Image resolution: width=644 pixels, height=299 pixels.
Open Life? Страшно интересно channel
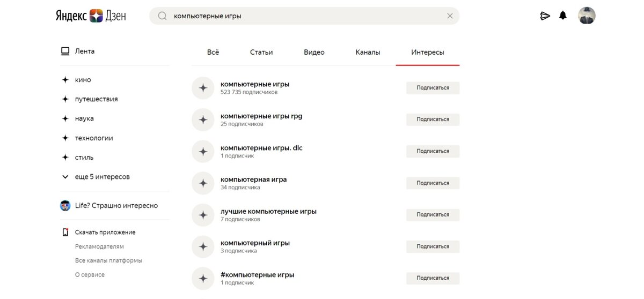[x=116, y=206]
